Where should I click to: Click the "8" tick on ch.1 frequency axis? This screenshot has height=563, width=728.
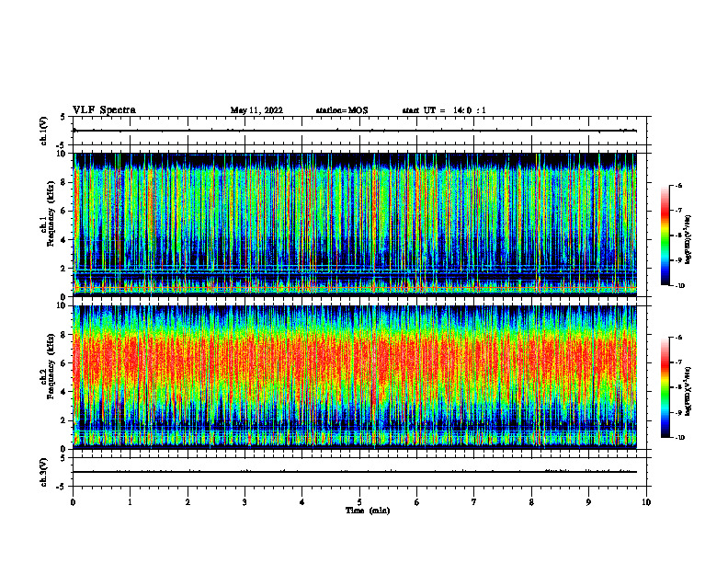coord(65,182)
